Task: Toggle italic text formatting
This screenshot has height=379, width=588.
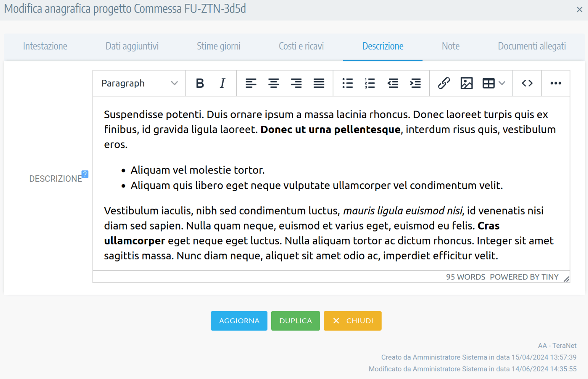Action: coord(222,83)
